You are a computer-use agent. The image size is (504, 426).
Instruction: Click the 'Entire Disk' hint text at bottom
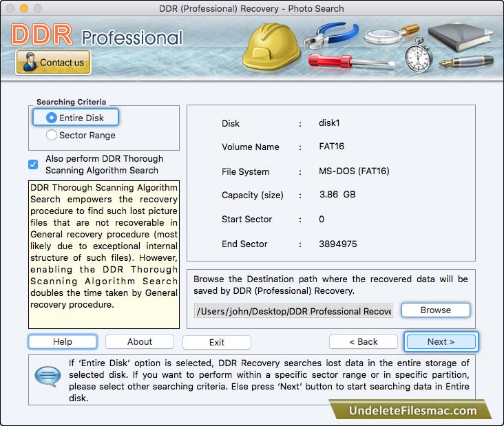click(x=269, y=381)
